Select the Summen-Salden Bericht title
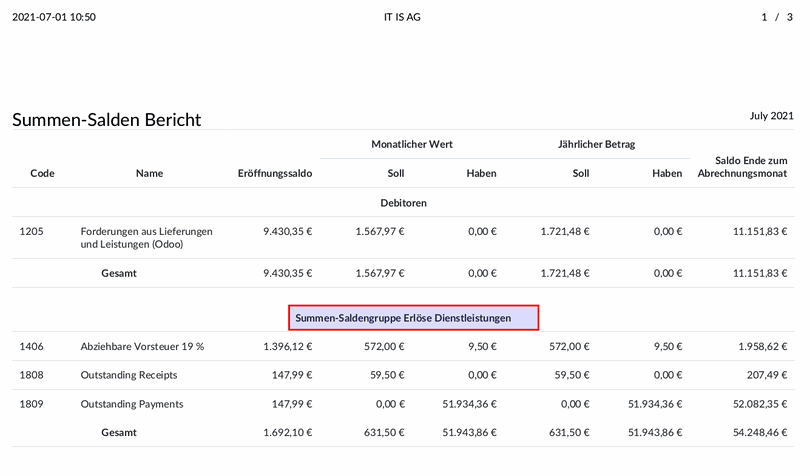 (x=106, y=120)
